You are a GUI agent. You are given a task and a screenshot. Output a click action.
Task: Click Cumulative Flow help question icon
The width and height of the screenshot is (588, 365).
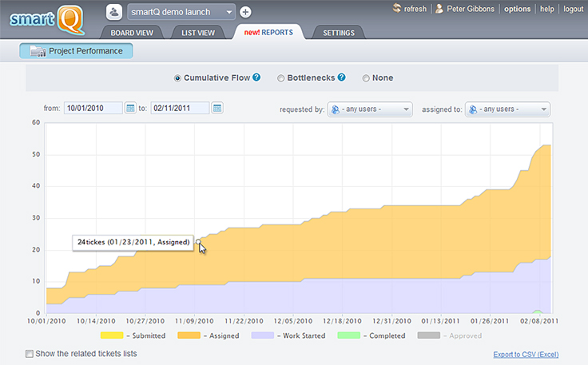pos(256,77)
